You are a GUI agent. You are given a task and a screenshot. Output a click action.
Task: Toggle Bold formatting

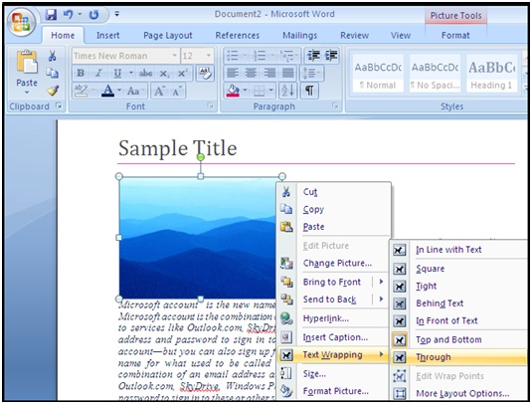point(81,73)
